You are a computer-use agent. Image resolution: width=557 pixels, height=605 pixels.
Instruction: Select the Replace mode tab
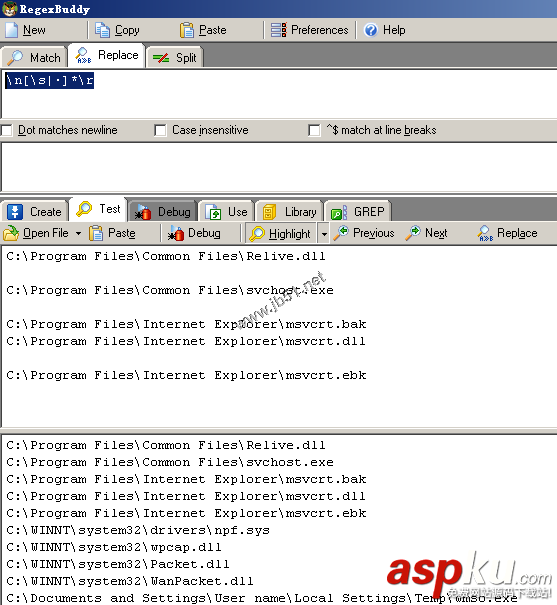tap(107, 56)
